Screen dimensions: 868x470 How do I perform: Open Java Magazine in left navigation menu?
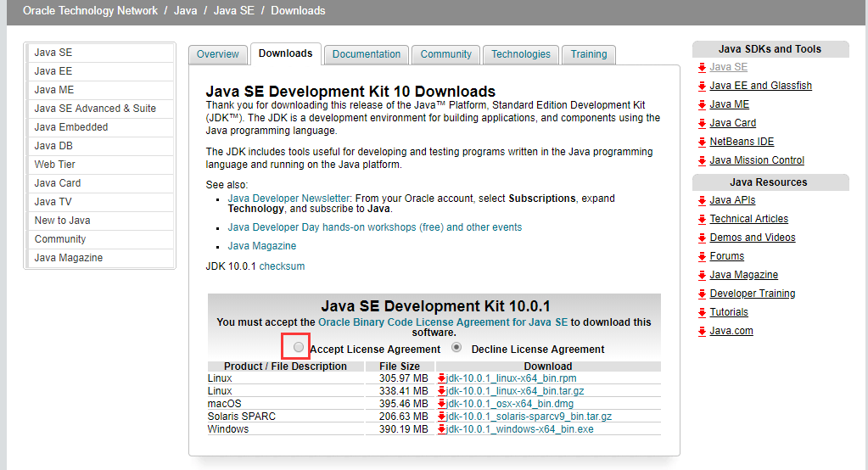[100, 258]
